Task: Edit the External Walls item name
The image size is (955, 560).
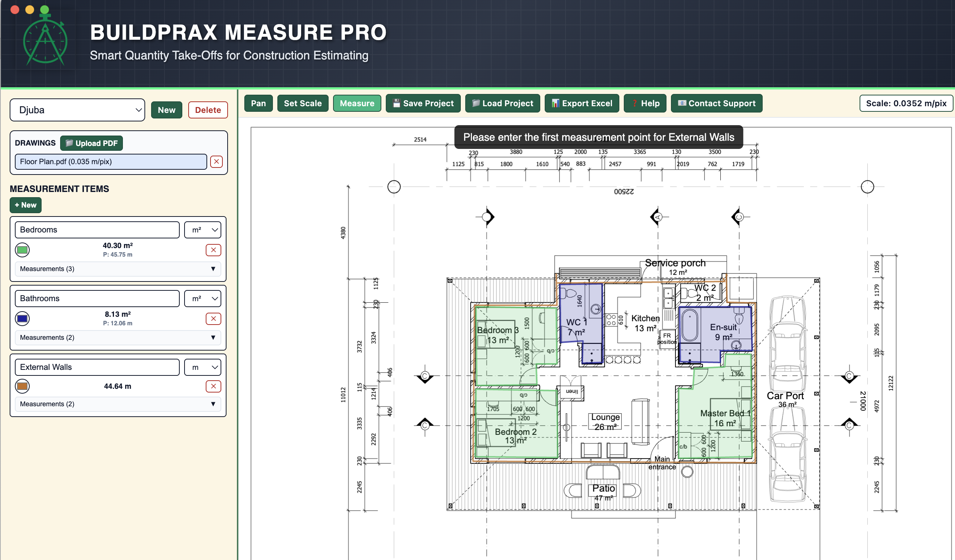Action: pyautogui.click(x=97, y=367)
